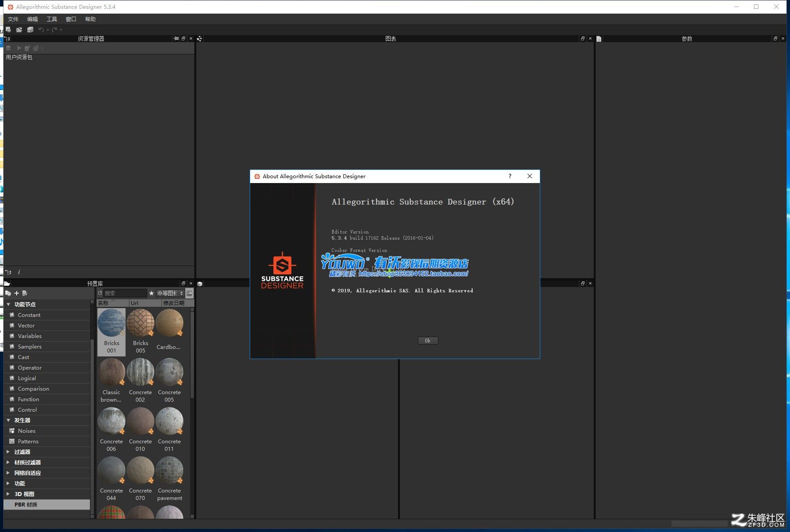Image resolution: width=790 pixels, height=532 pixels.
Task: Open the 帮助 menu
Action: pos(90,19)
